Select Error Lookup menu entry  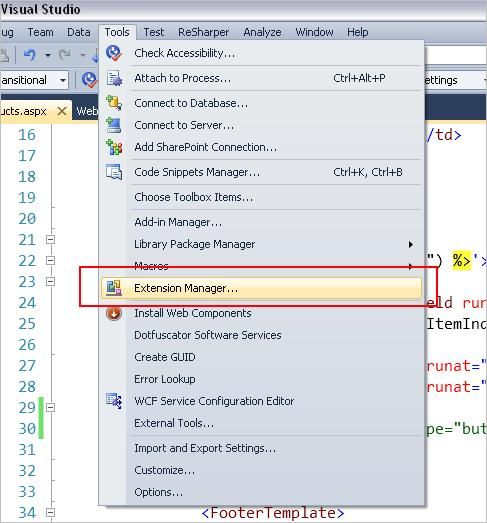click(x=262, y=379)
